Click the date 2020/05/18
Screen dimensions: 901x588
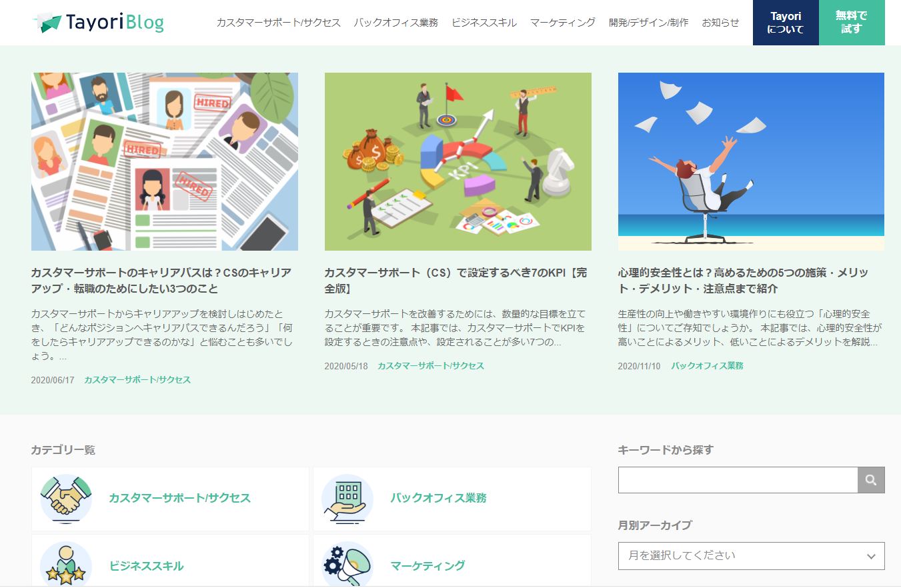coord(346,366)
